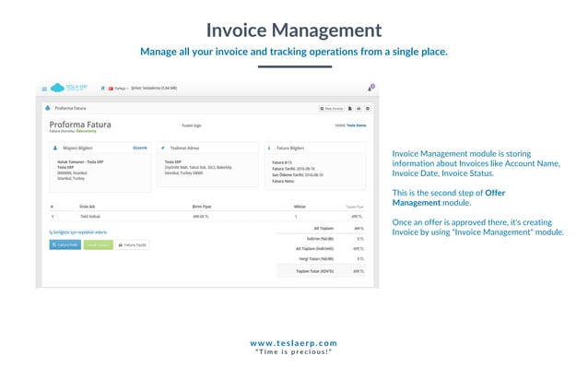Click the customer person icon
Screen dimensions: 588x368
[x=55, y=148]
